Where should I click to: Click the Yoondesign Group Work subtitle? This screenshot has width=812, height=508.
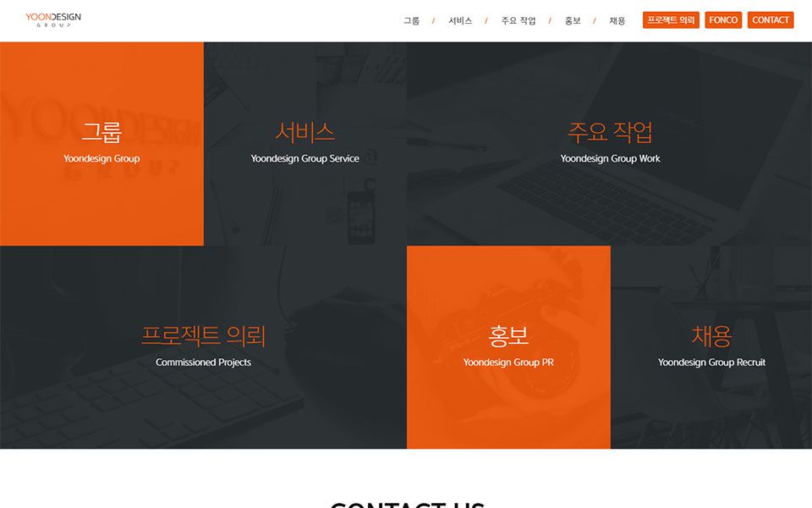coord(610,159)
